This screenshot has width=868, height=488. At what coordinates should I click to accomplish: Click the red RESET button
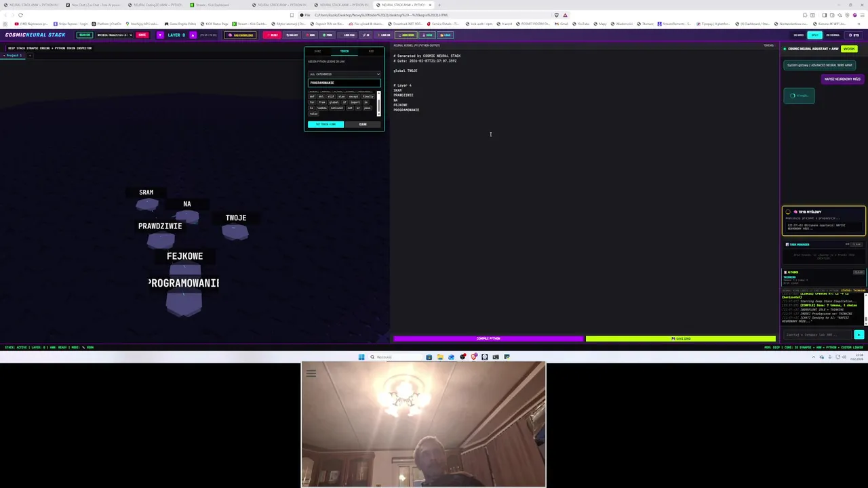pyautogui.click(x=272, y=35)
